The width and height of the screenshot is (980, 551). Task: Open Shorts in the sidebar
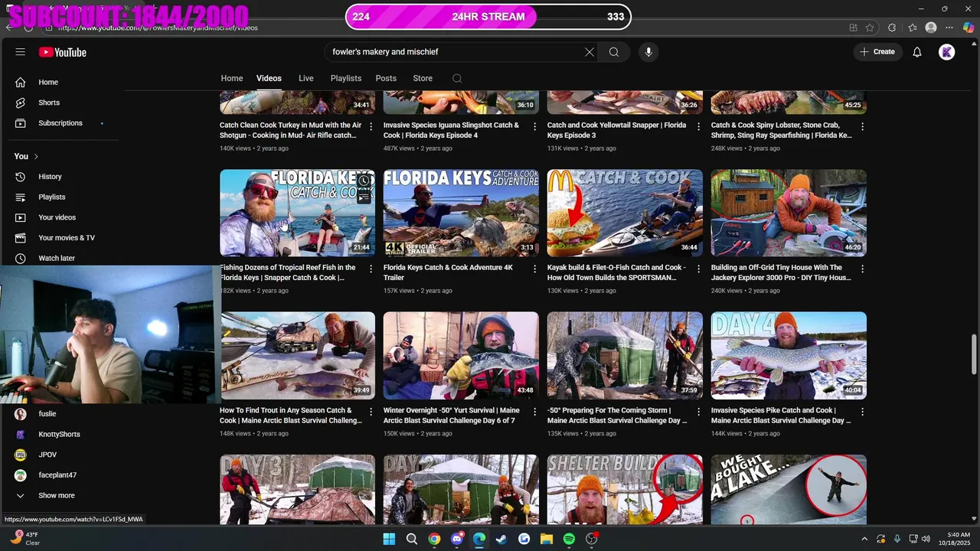pyautogui.click(x=49, y=103)
